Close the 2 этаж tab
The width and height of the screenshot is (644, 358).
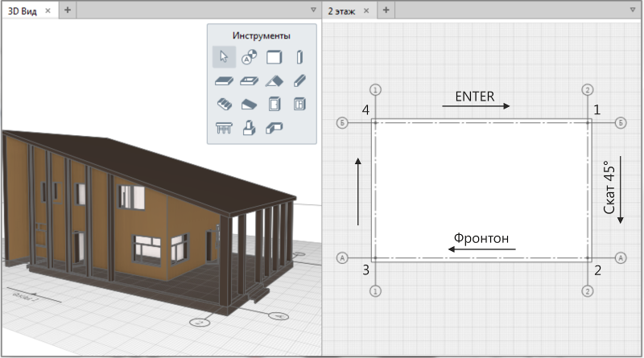[366, 10]
